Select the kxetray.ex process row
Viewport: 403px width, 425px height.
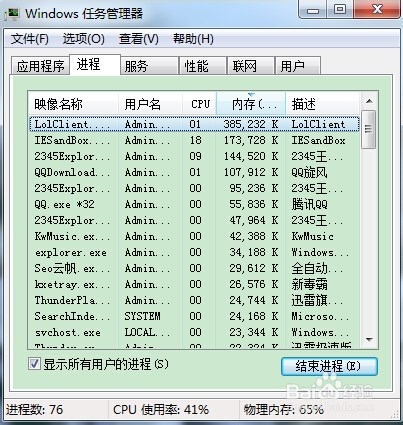[194, 284]
